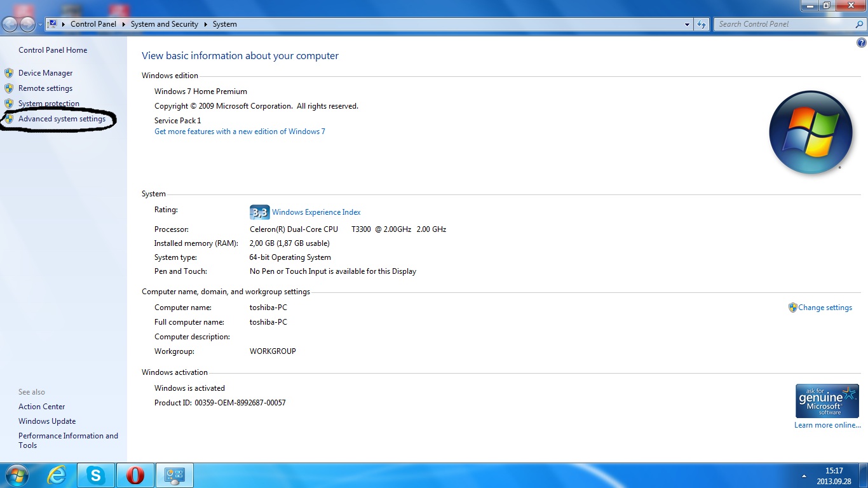Click Service Pack 1 text

[x=177, y=121]
